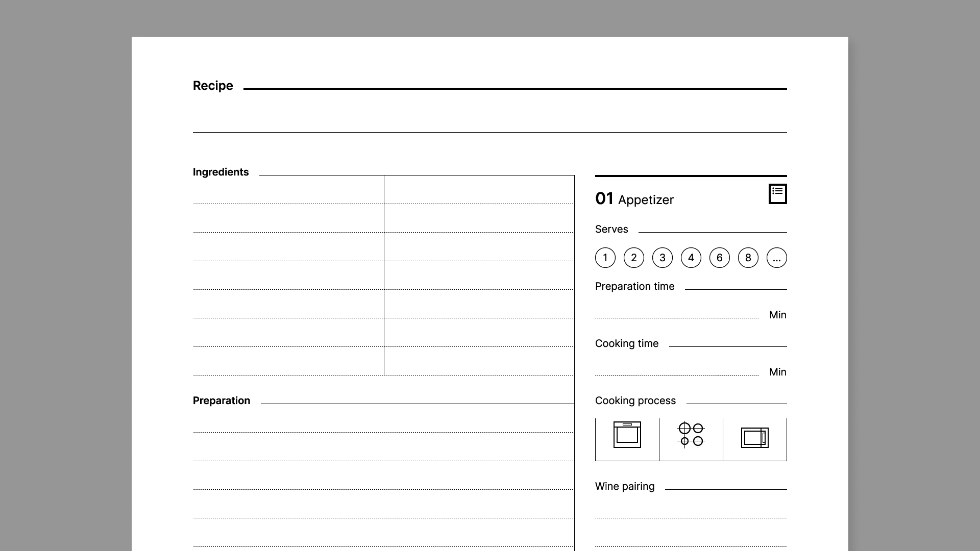Click first Wine pairing line
The height and width of the screenshot is (551, 980).
691,512
